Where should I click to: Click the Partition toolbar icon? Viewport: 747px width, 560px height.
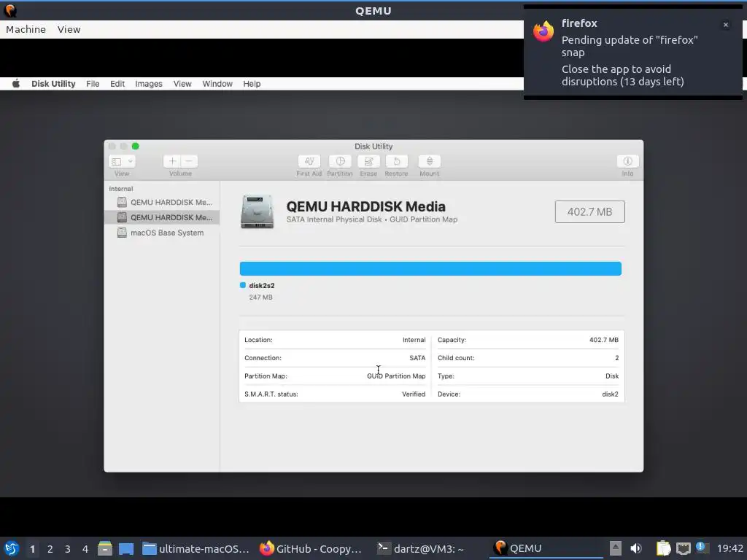(340, 161)
